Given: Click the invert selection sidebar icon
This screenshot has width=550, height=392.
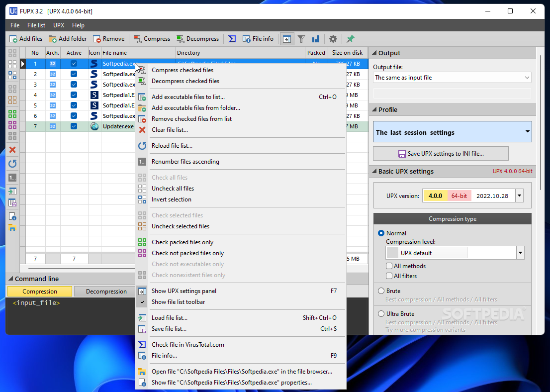Looking at the screenshot, I should pyautogui.click(x=12, y=75).
